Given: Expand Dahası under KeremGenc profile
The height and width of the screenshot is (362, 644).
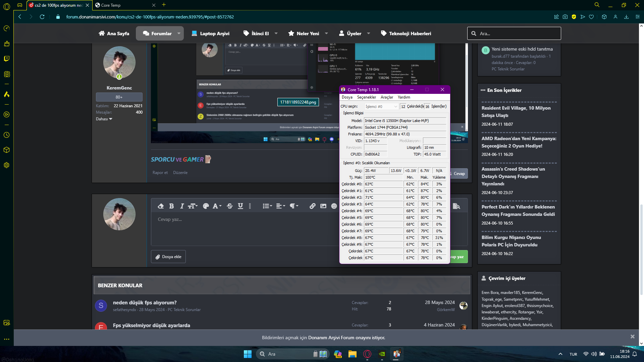Looking at the screenshot, I should click(x=104, y=119).
